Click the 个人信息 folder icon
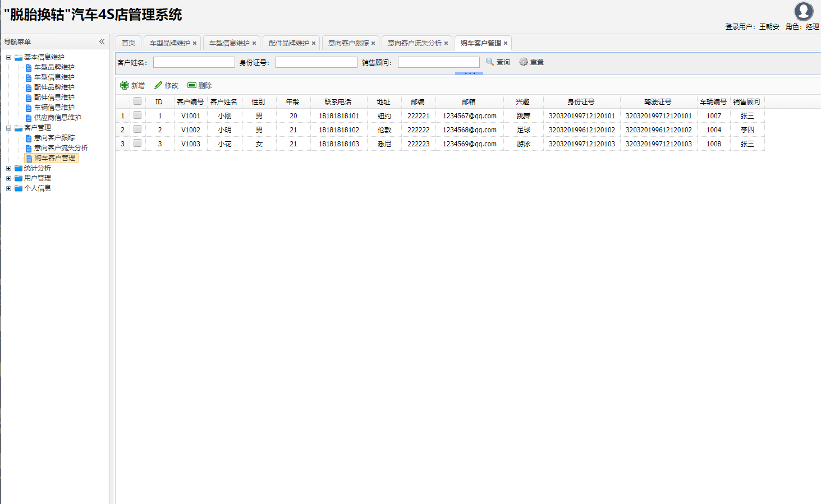The image size is (821, 504). pos(19,188)
